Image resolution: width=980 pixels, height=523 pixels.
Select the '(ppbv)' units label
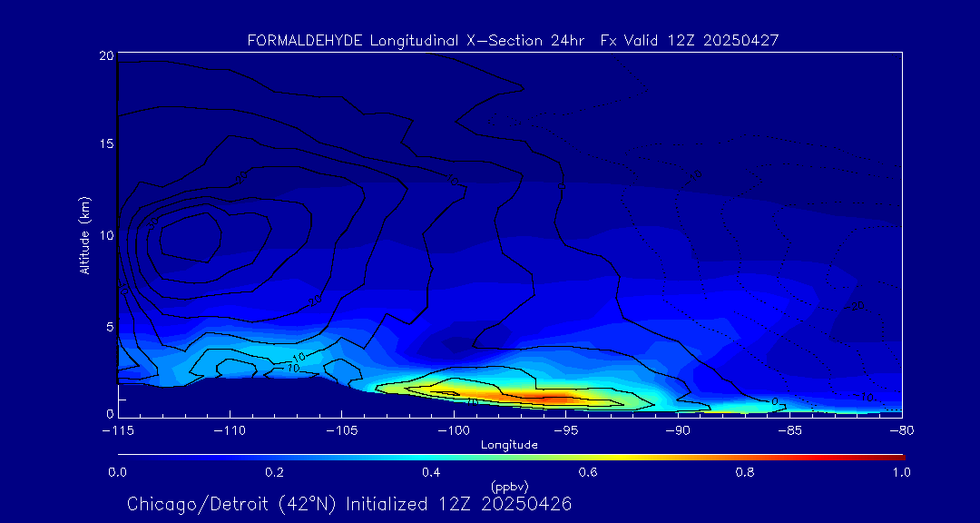(x=510, y=485)
